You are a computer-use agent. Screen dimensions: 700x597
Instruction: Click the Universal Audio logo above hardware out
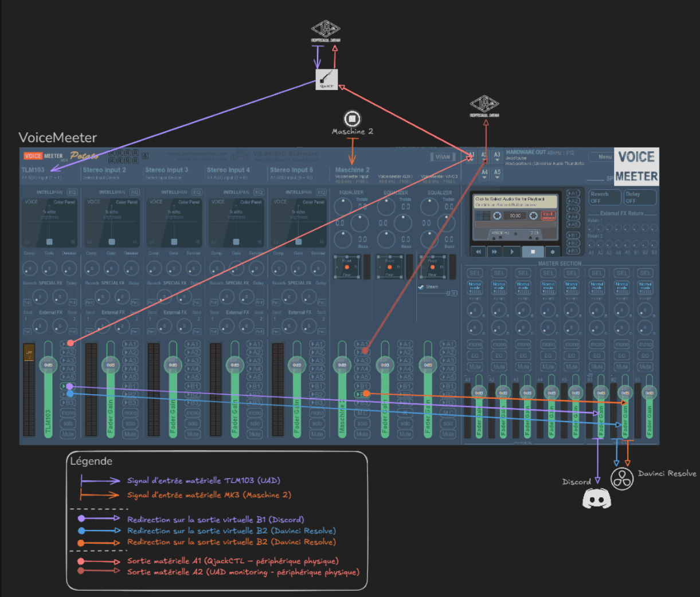click(x=484, y=106)
